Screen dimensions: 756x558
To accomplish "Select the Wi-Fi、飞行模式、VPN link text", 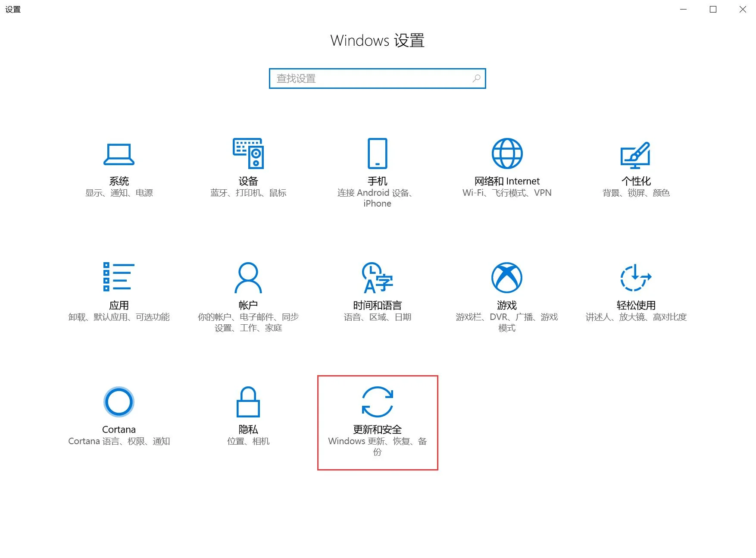I will coord(506,193).
